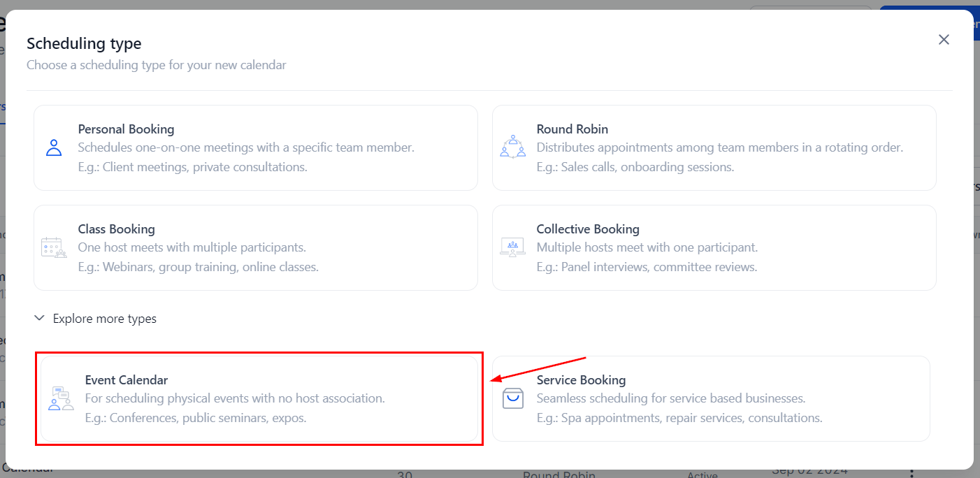Click the Collective Booking monitor icon
The width and height of the screenshot is (980, 478).
click(512, 247)
